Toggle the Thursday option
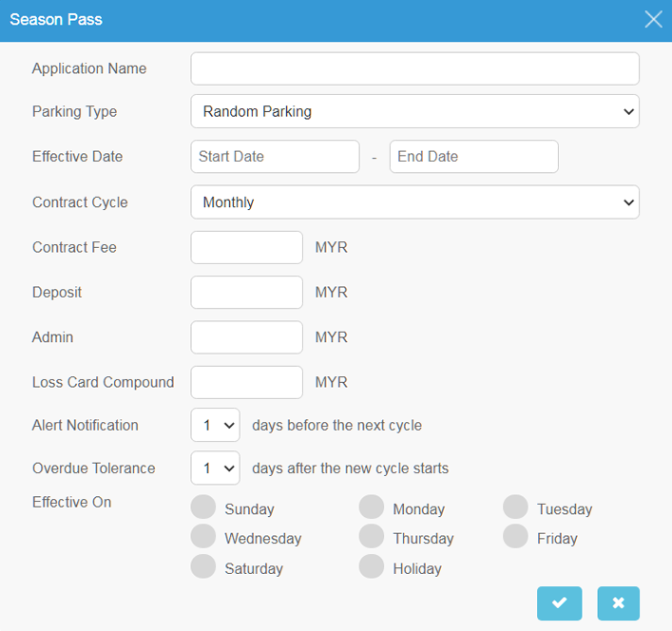This screenshot has width=672, height=631. (x=372, y=536)
